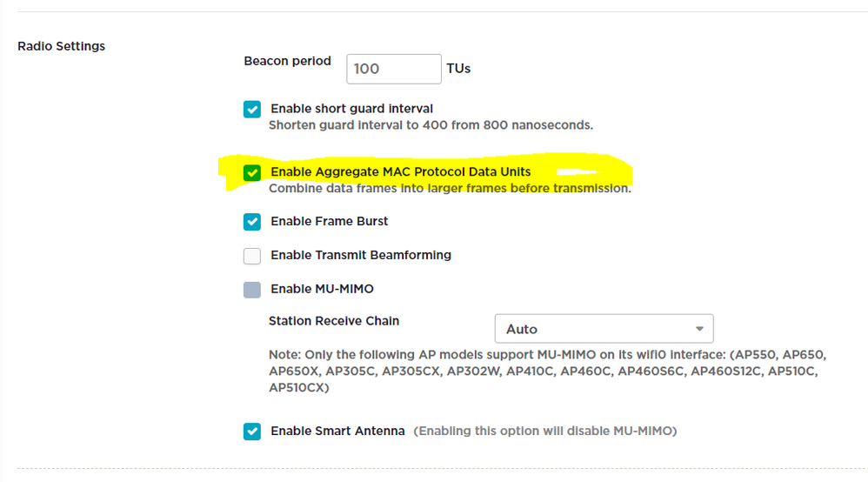The height and width of the screenshot is (482, 868).
Task: Click the greyed-out Enable MU-MIMO checkbox
Action: click(252, 290)
